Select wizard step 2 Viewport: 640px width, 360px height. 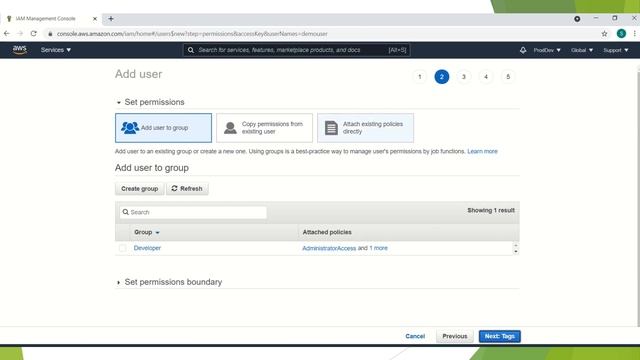tap(442, 77)
